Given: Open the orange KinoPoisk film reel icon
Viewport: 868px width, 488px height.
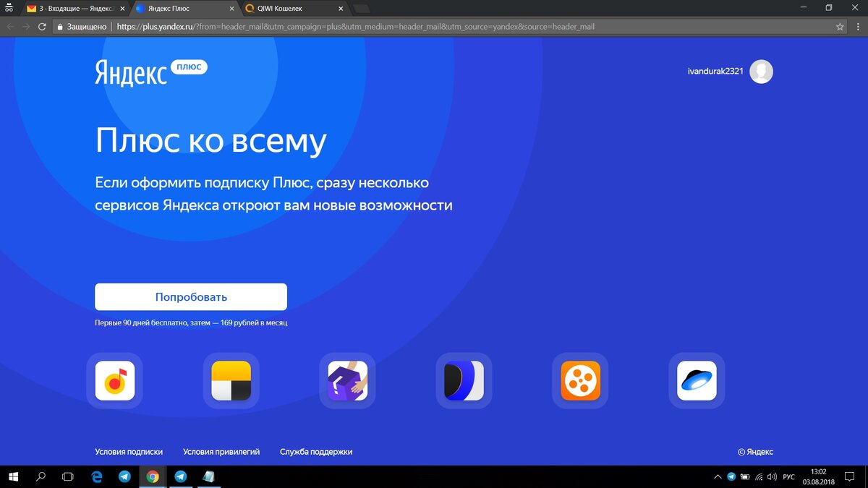Looking at the screenshot, I should 581,380.
